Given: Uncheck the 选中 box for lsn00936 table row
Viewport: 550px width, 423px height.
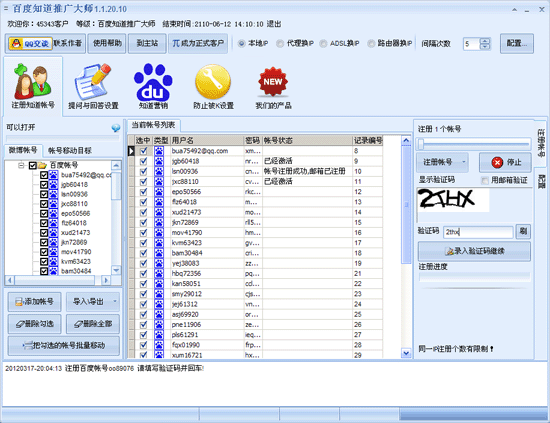Looking at the screenshot, I should [143, 171].
